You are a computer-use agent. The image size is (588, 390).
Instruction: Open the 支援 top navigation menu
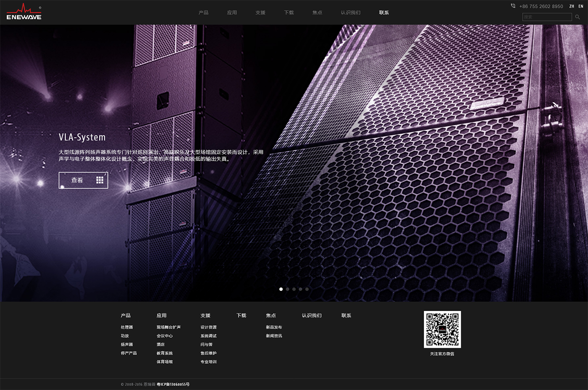tap(260, 12)
